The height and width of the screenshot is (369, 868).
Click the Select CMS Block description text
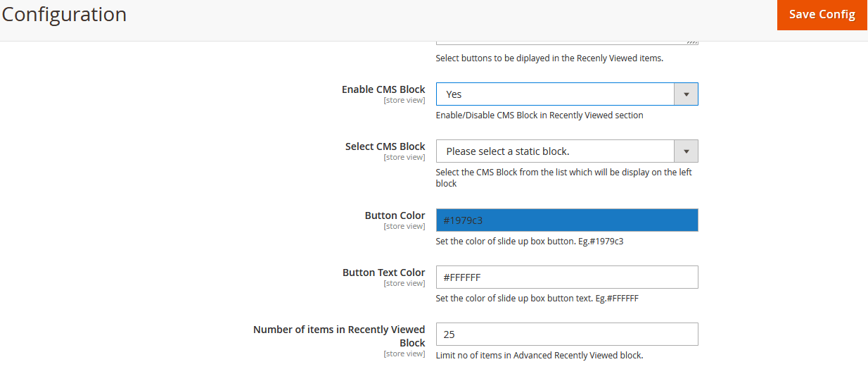tap(563, 173)
